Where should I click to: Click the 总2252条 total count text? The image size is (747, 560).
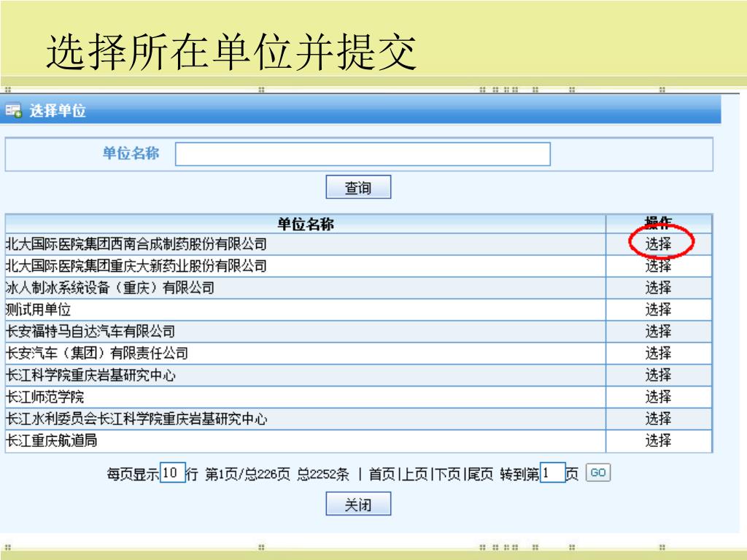pos(323,474)
